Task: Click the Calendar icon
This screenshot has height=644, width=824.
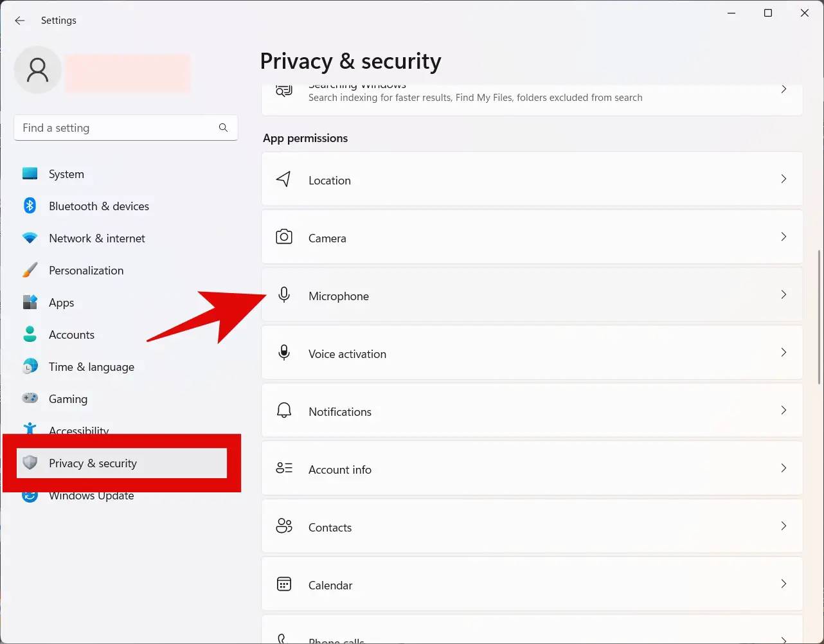Action: [x=283, y=584]
